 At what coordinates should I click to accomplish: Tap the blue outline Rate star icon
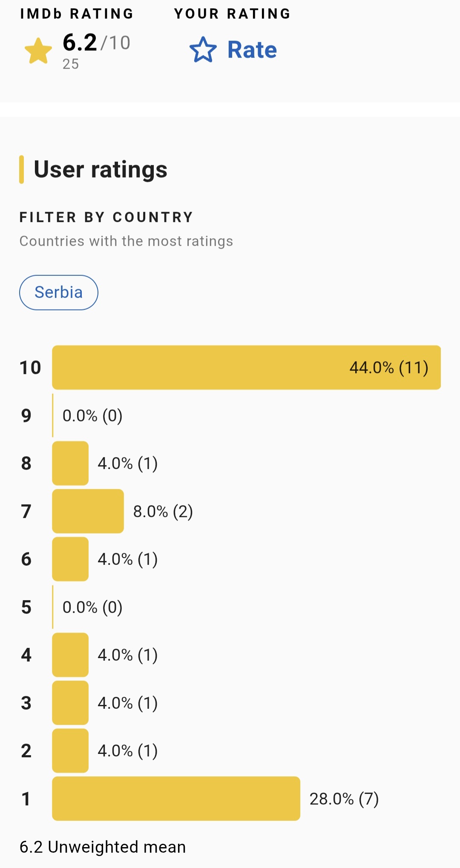203,50
